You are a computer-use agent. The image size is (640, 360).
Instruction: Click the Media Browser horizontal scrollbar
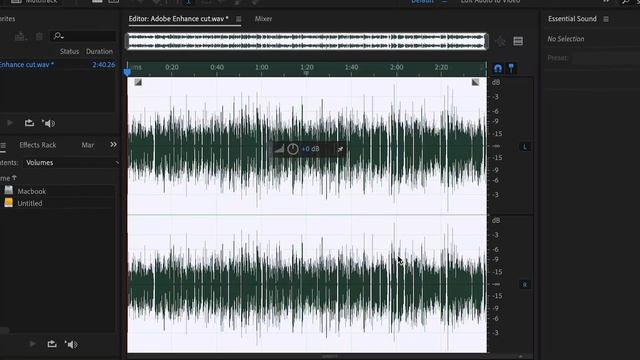click(4, 330)
